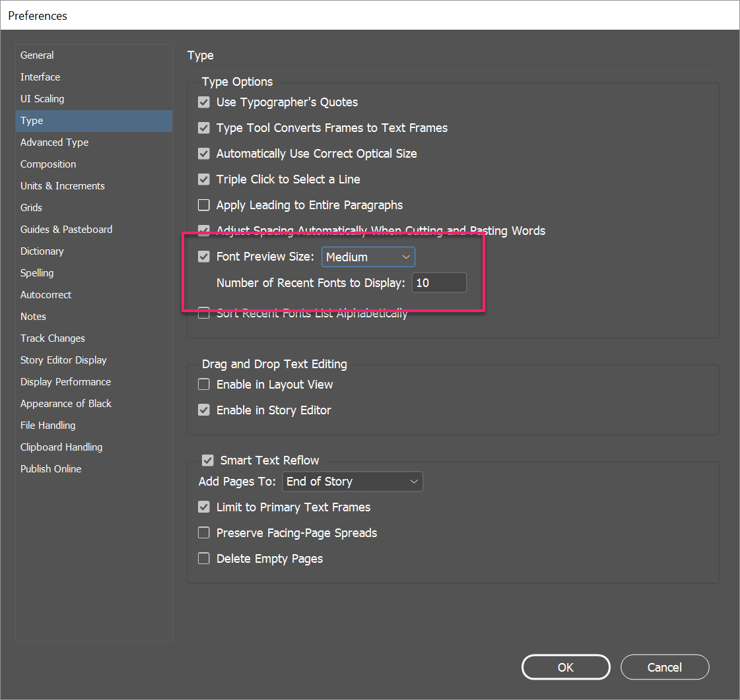Go to Appearance of Black settings
This screenshot has width=740, height=700.
pos(66,404)
